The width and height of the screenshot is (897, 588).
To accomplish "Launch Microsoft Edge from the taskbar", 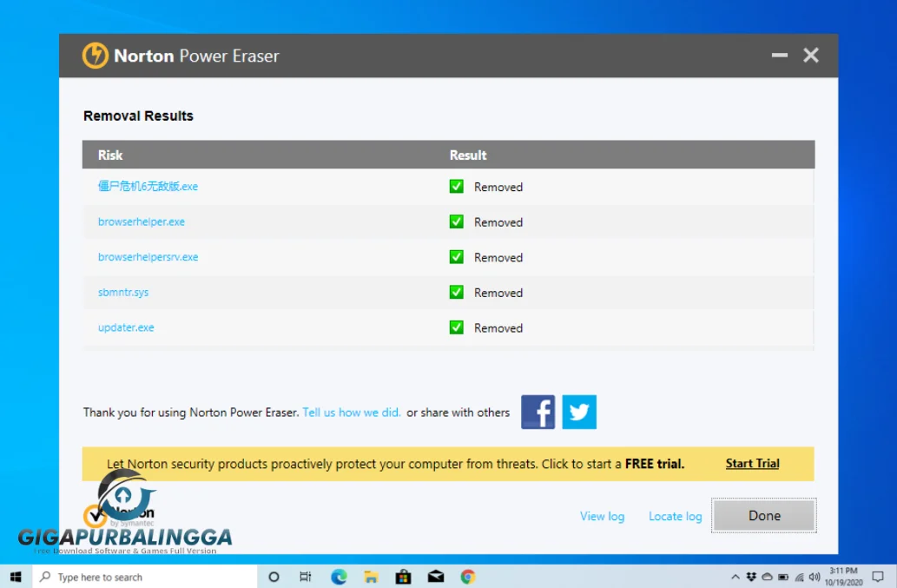I will pos(339,577).
